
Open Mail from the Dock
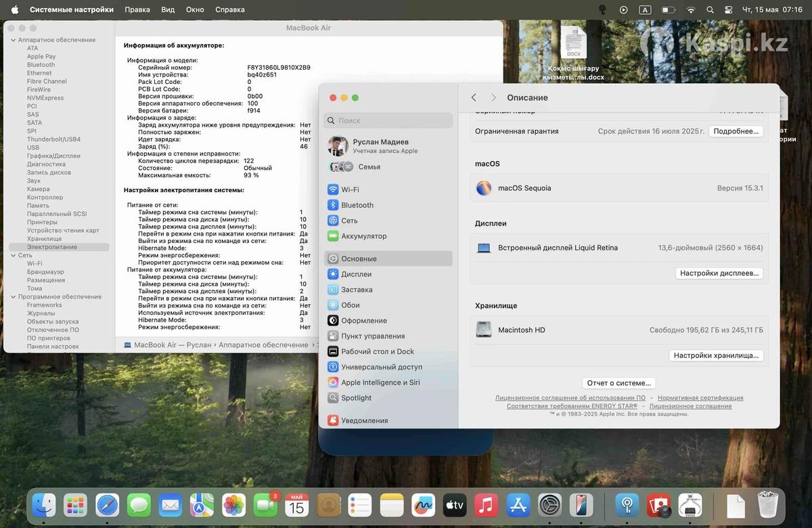click(x=171, y=505)
